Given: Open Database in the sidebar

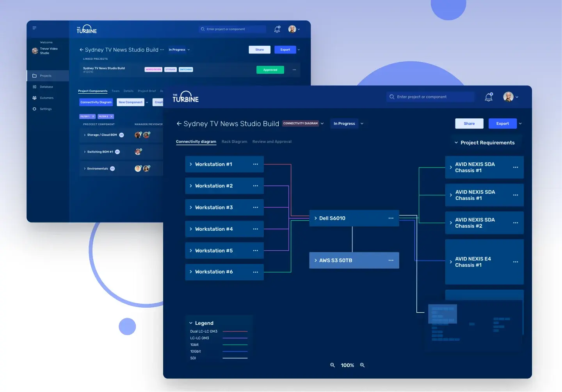Looking at the screenshot, I should click(x=48, y=87).
